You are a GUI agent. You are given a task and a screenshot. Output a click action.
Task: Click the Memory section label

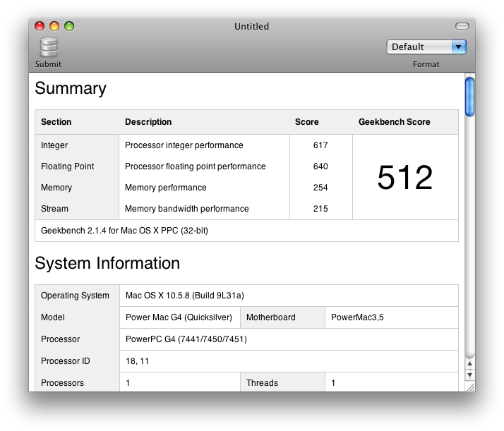(56, 188)
